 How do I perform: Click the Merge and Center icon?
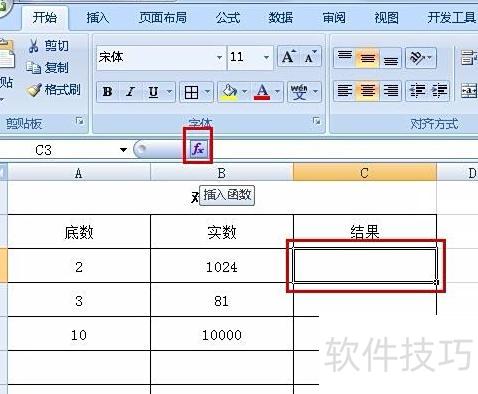click(469, 91)
